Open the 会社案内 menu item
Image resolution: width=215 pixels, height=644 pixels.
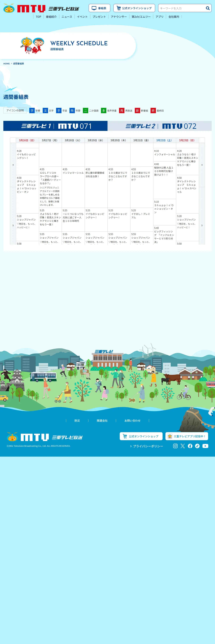pyautogui.click(x=174, y=17)
